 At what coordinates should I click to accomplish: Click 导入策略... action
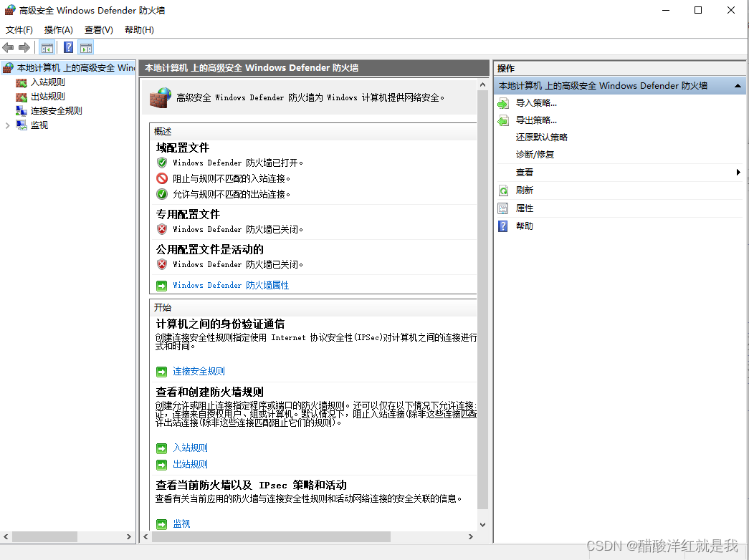tap(536, 103)
